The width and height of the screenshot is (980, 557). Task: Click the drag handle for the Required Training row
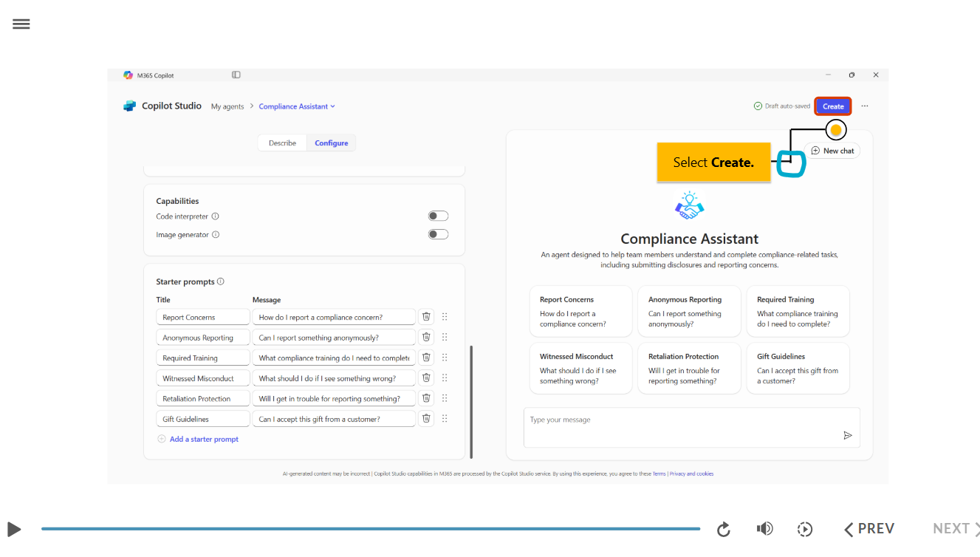click(445, 358)
